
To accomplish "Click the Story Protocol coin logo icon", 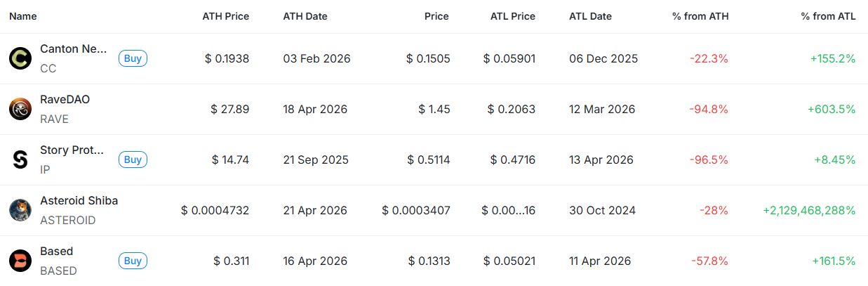I will tap(20, 160).
